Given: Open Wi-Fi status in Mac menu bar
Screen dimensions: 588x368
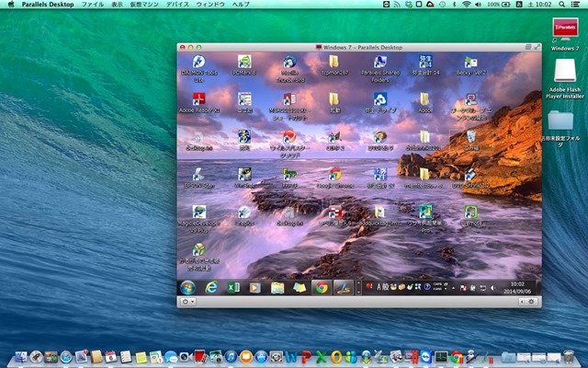Looking at the screenshot, I should 466,4.
